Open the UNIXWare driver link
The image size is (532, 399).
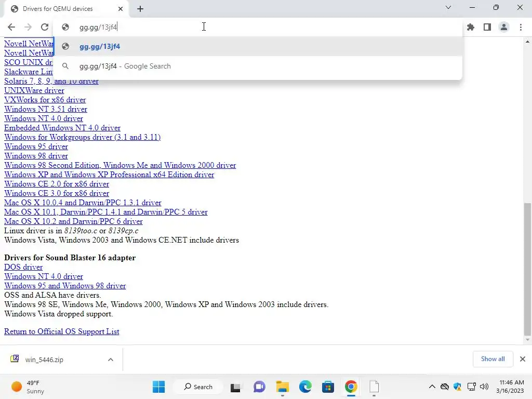click(34, 90)
